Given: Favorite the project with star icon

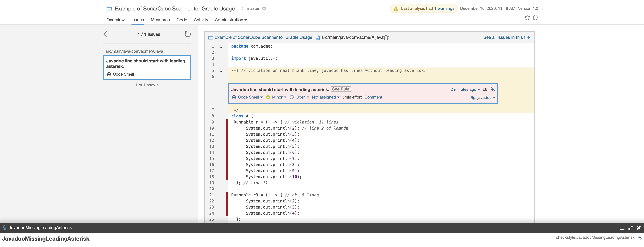Looking at the screenshot, I should pos(527,17).
